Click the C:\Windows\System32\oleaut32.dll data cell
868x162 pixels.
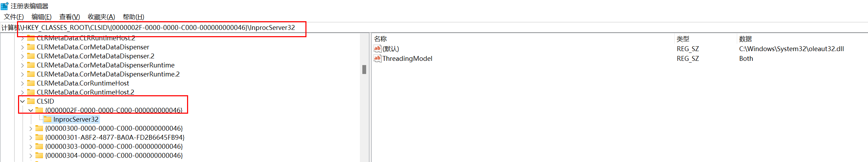792,49
